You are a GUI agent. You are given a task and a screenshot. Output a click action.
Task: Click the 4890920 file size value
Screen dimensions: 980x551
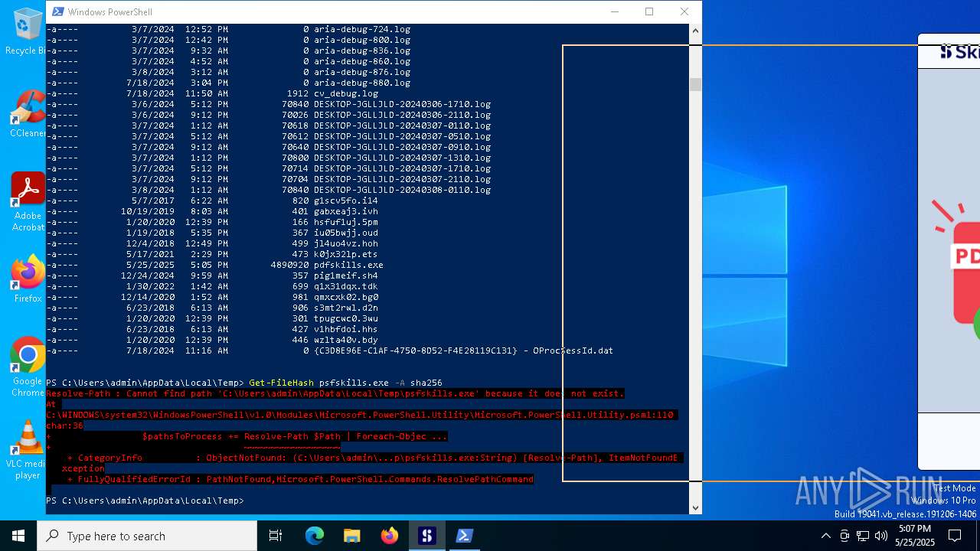tap(289, 265)
